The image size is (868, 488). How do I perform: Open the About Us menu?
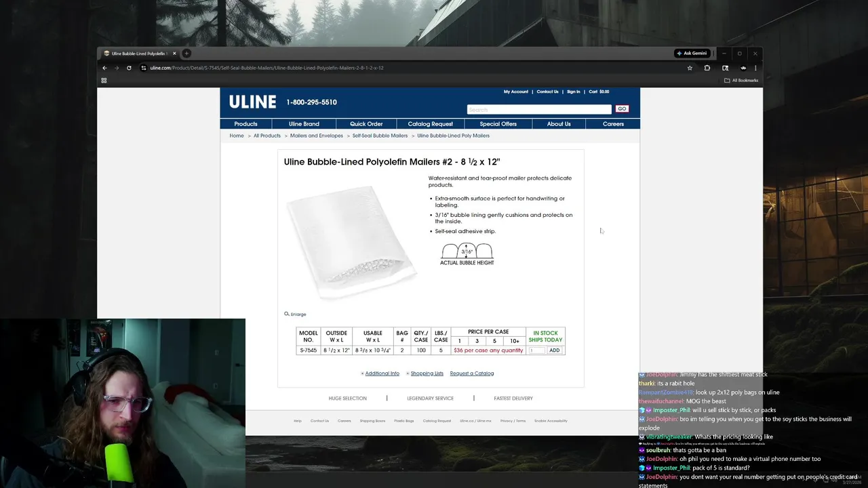[559, 124]
